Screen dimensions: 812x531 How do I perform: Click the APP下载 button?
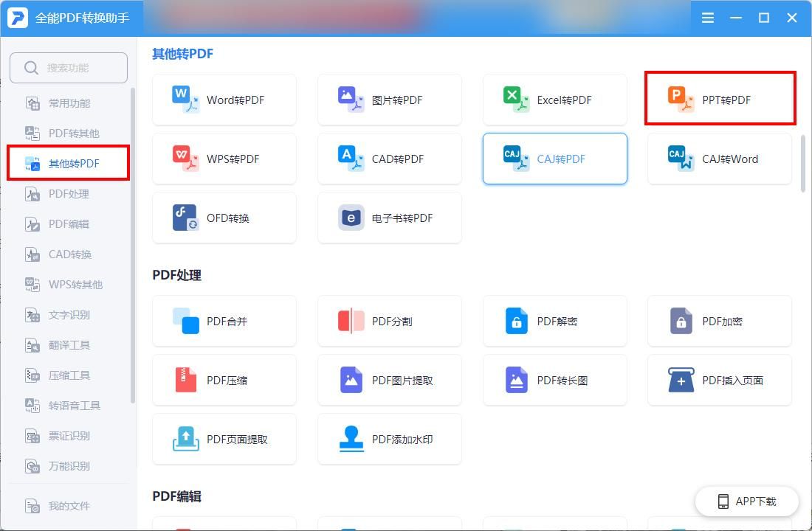coord(747,501)
